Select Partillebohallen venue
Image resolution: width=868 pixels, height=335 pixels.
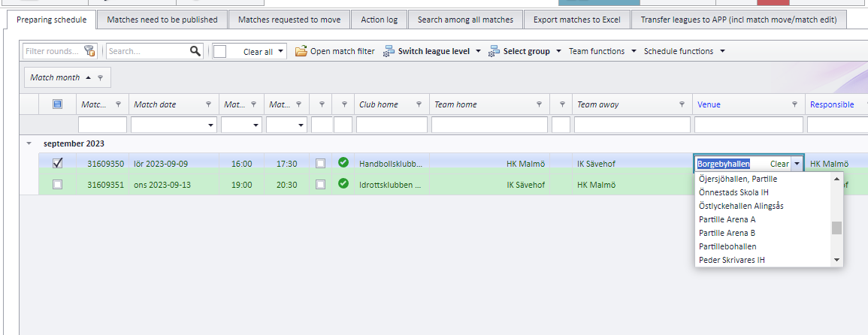(762, 246)
